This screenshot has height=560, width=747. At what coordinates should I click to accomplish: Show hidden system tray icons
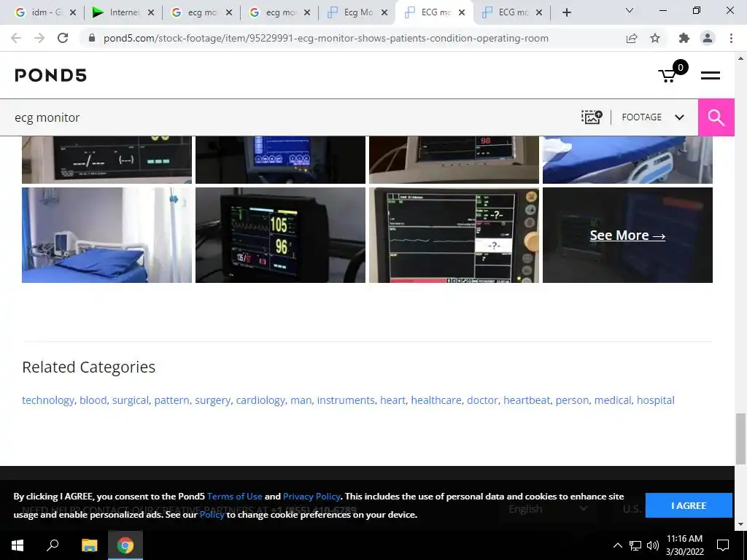pyautogui.click(x=617, y=545)
